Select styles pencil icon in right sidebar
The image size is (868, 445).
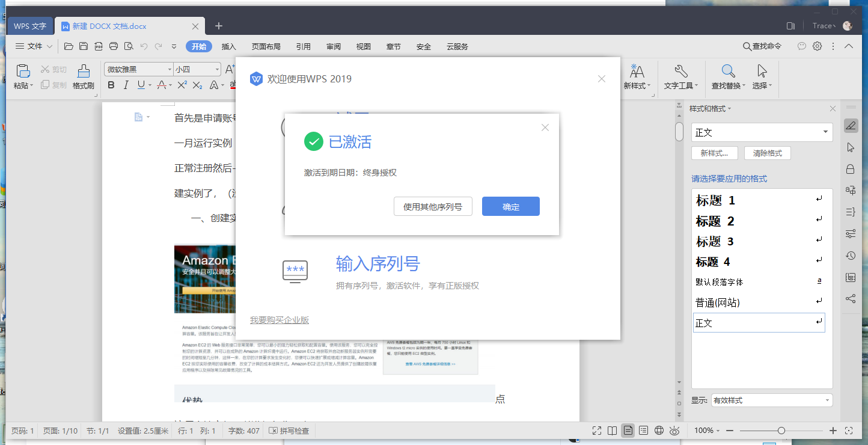(x=851, y=126)
